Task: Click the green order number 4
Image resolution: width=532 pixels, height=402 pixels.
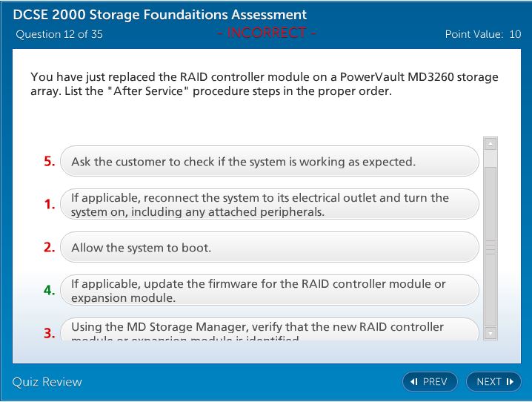Action: (49, 291)
